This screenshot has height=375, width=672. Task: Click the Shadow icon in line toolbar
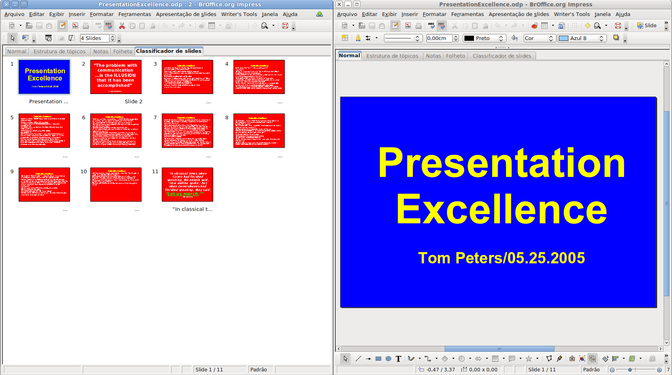click(x=616, y=38)
